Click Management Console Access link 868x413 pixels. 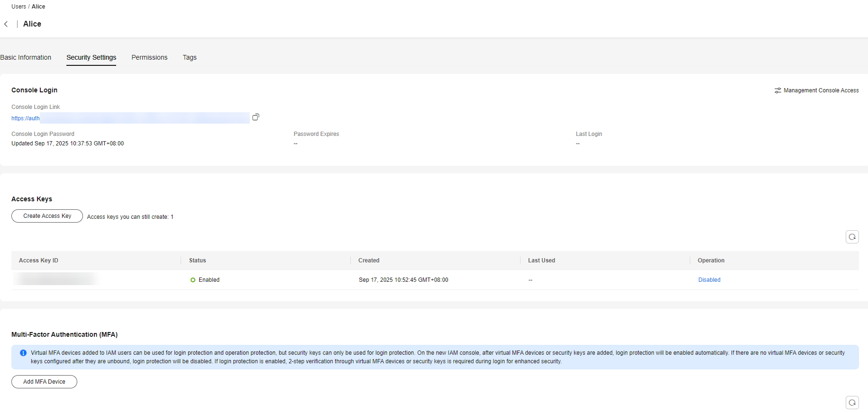(821, 90)
